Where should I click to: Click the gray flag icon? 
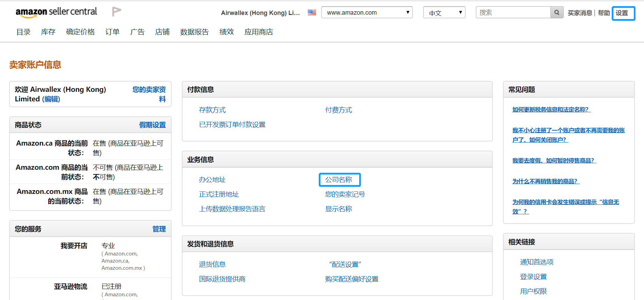tap(116, 12)
